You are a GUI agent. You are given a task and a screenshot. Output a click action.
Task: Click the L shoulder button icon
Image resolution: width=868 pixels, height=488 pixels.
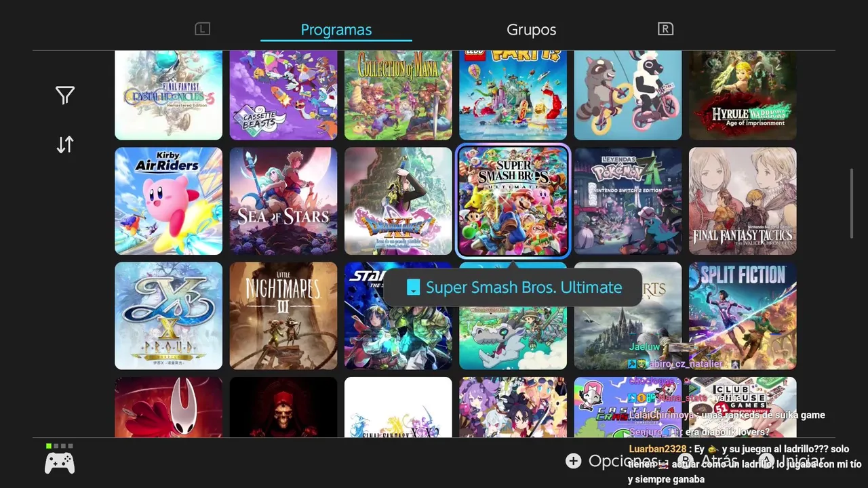click(203, 28)
